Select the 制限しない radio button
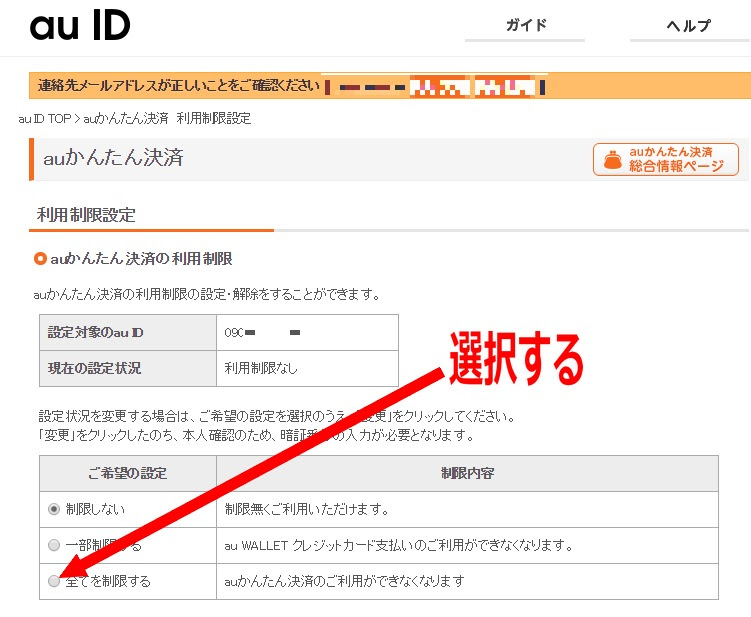The height and width of the screenshot is (617, 751). click(x=54, y=509)
